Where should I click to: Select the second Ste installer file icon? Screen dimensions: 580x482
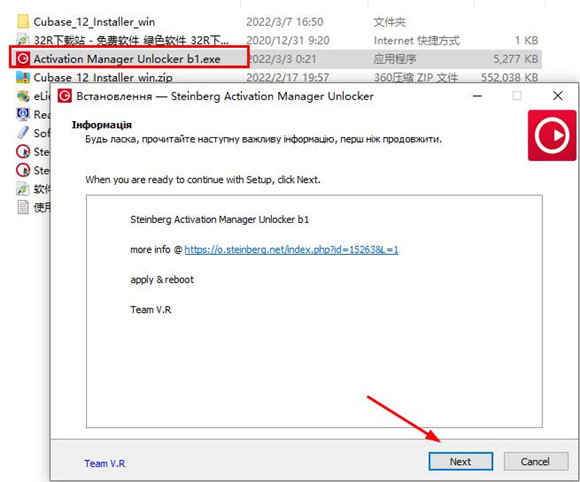point(23,170)
